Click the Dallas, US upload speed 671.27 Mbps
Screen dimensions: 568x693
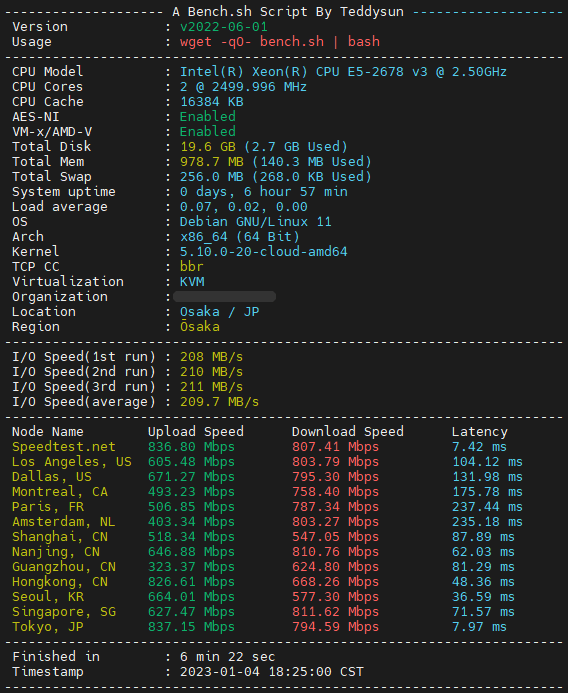click(191, 477)
